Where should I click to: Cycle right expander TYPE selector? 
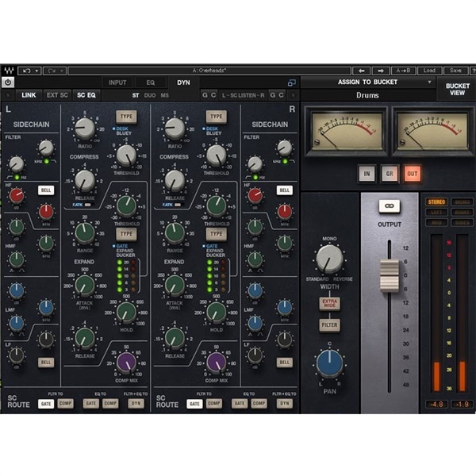click(x=216, y=234)
